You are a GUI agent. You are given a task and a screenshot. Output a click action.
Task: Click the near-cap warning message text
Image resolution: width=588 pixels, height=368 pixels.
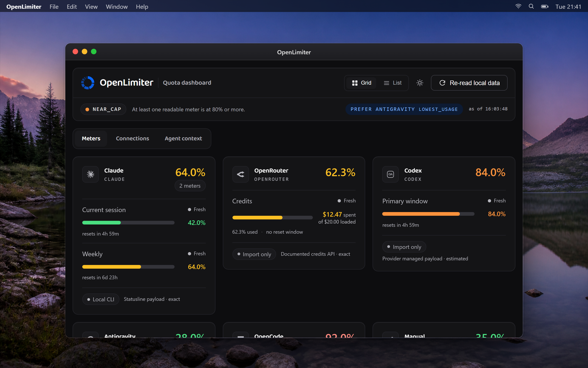[x=188, y=109]
